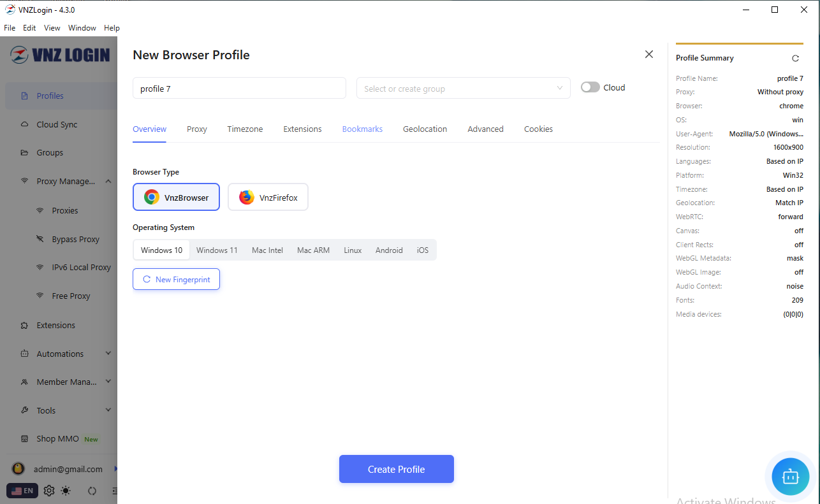Select Mac ARM as the operating system
Screen dimensions: 820x504
point(313,250)
